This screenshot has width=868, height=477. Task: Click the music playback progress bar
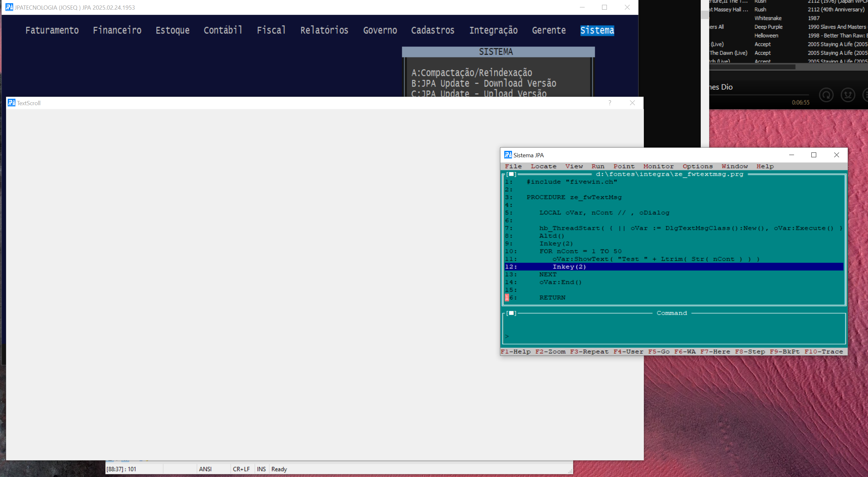pos(758,95)
